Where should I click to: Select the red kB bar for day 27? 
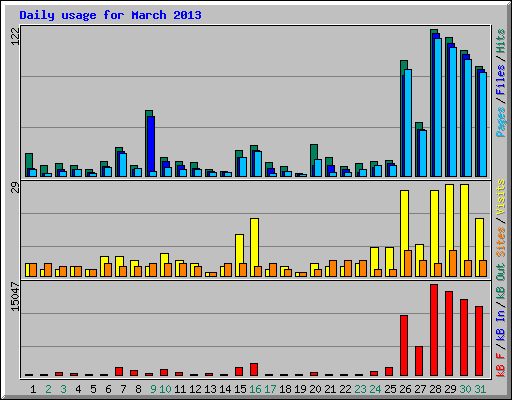click(x=419, y=361)
